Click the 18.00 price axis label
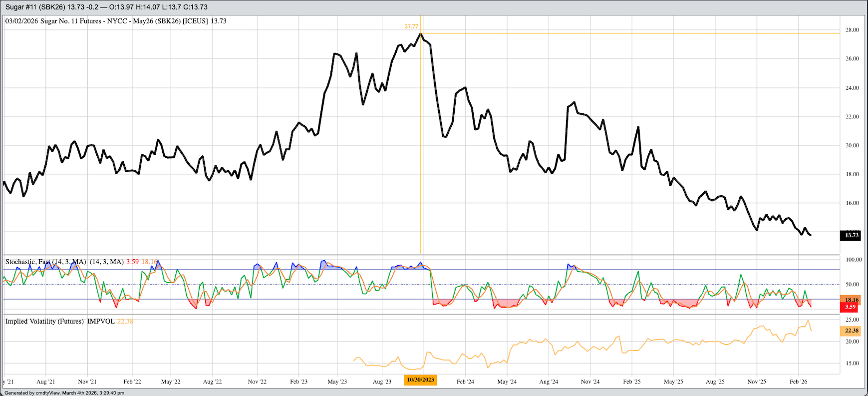 click(x=852, y=174)
